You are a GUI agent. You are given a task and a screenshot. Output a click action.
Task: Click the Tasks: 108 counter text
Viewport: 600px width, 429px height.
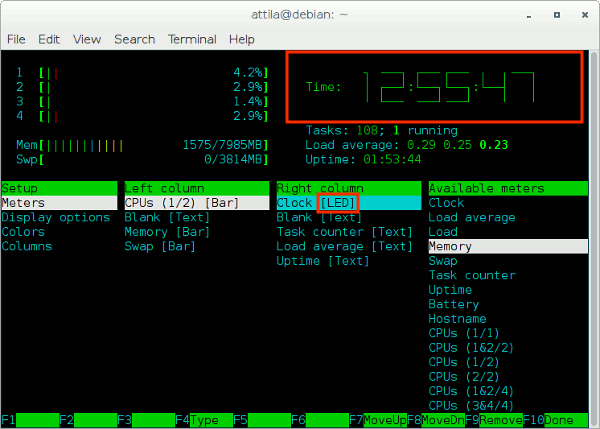(x=342, y=130)
